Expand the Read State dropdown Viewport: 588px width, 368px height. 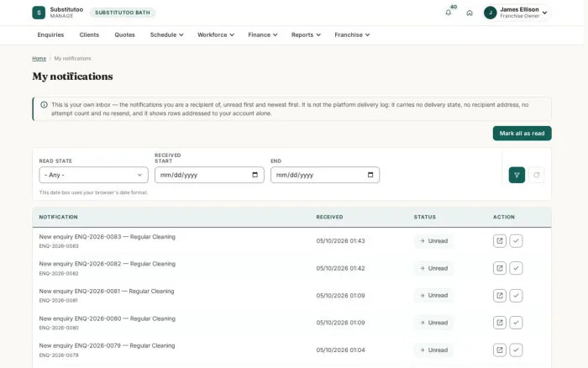click(93, 175)
